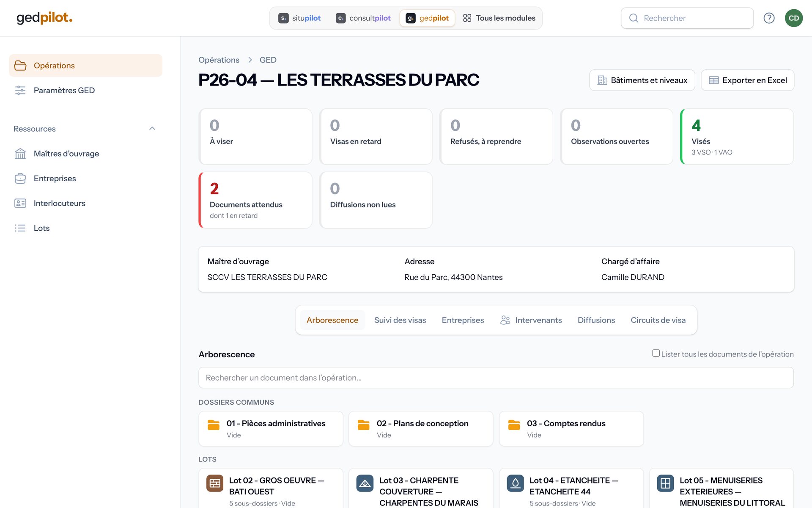Click the Interlocuteurs contact card icon
This screenshot has width=812, height=508.
(x=20, y=203)
